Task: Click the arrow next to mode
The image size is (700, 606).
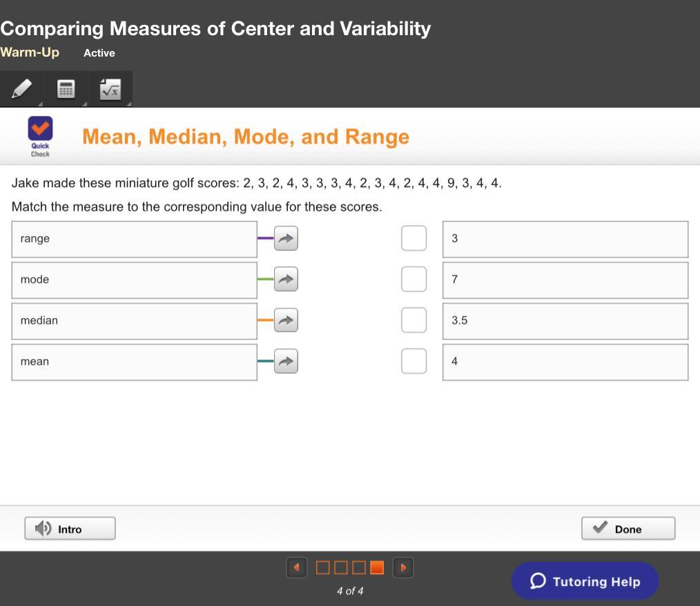Action: click(286, 280)
